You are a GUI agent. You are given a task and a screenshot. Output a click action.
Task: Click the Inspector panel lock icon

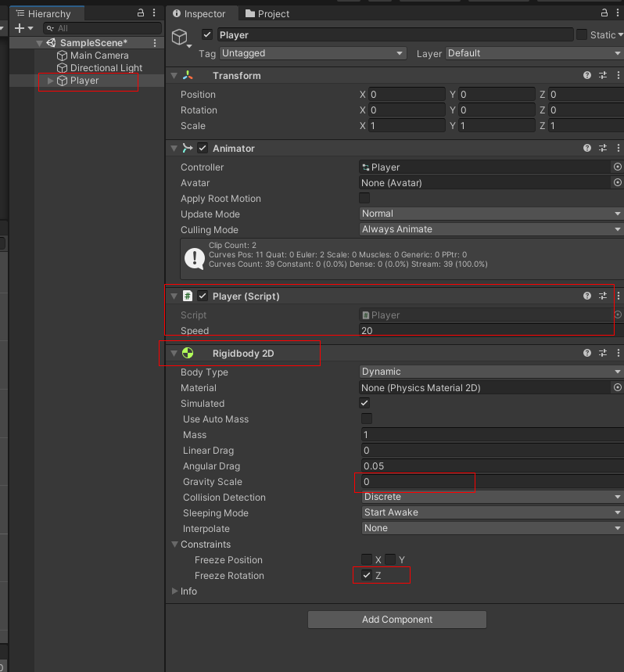click(604, 13)
